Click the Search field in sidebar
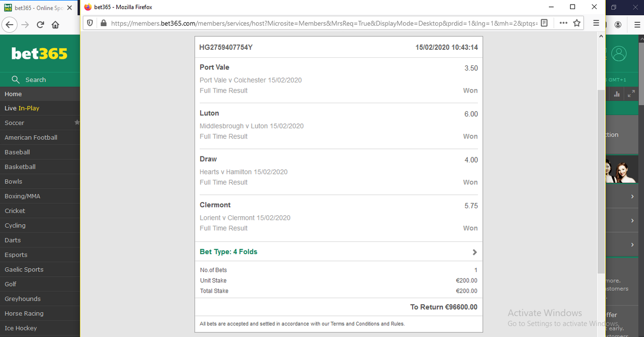Image resolution: width=644 pixels, height=337 pixels. [40, 79]
